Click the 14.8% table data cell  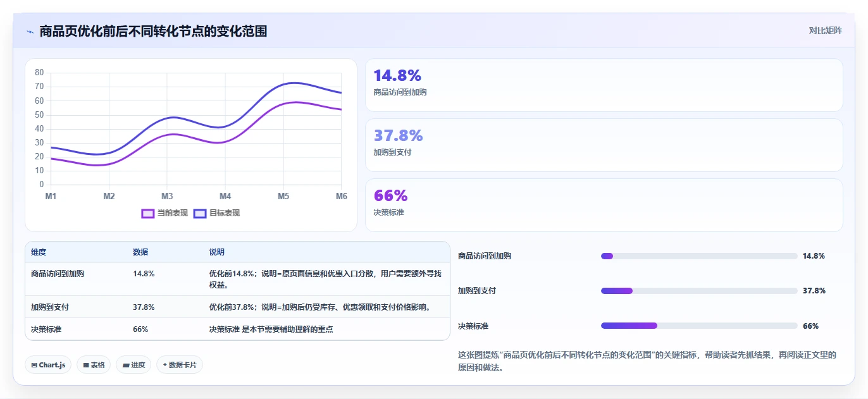tap(144, 274)
